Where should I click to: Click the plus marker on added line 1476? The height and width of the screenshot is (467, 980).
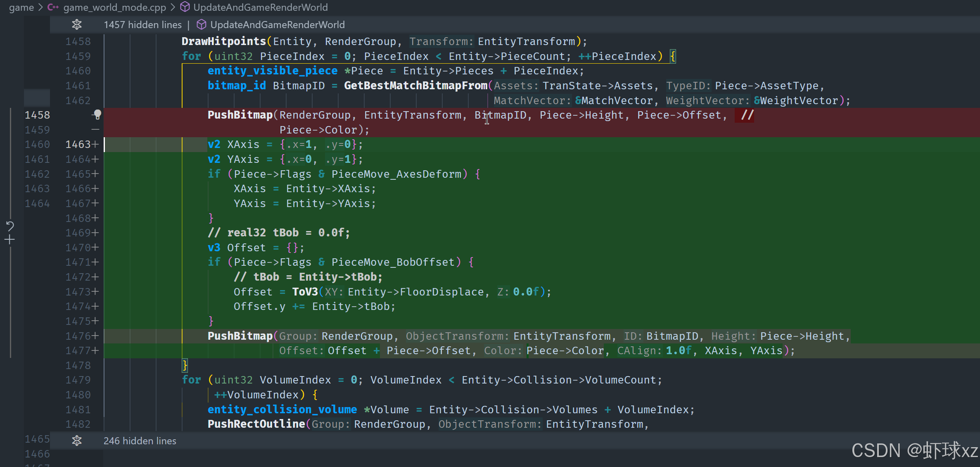point(95,336)
